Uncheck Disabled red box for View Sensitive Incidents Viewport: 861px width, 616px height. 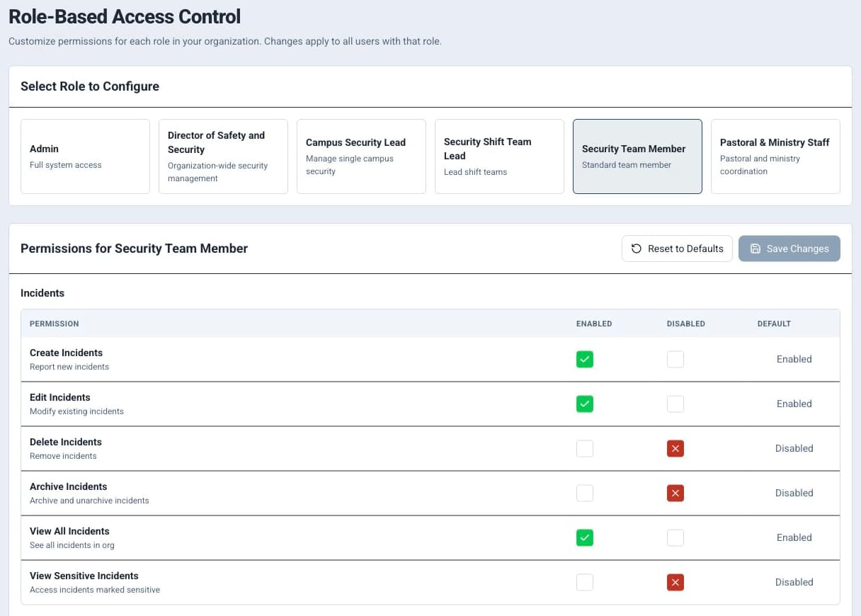(675, 583)
